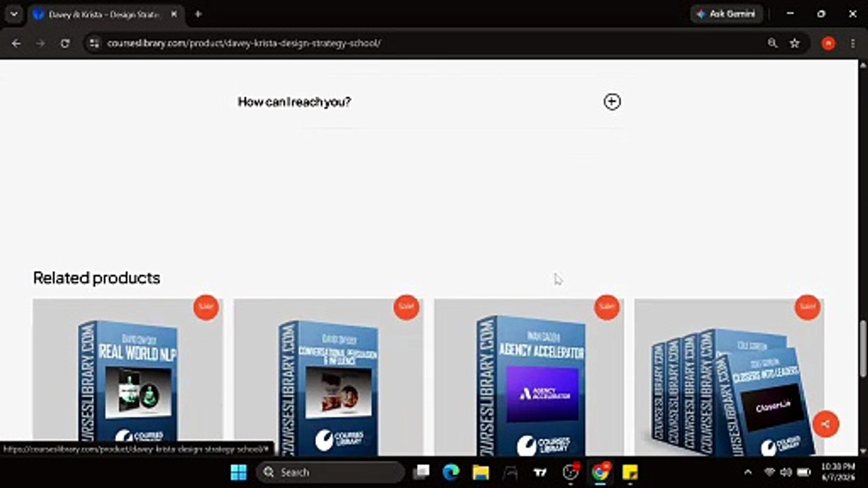Image resolution: width=868 pixels, height=488 pixels.
Task: Click the address bar URL field
Action: (x=434, y=43)
